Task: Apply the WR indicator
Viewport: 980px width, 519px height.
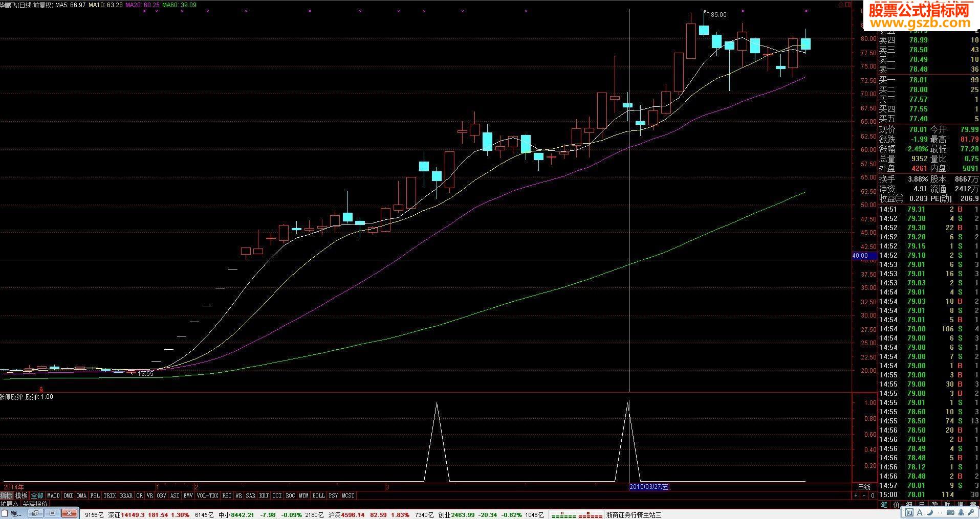Action: point(238,495)
